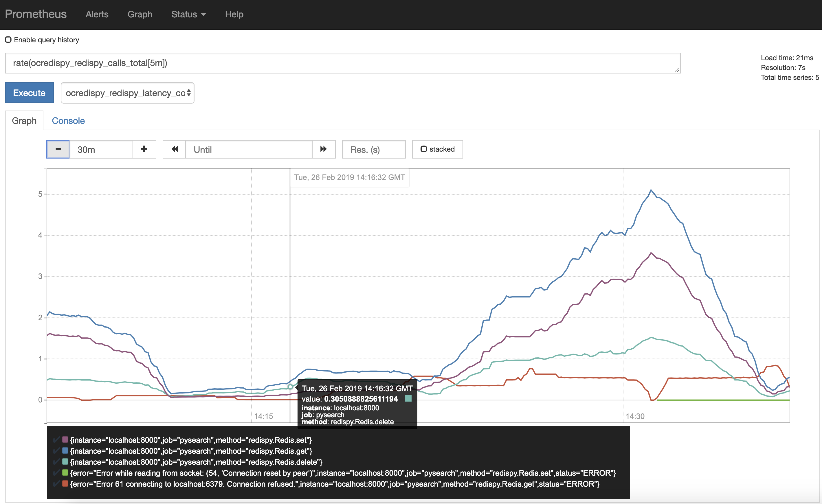The width and height of the screenshot is (822, 504).
Task: Open the metric name selector dropdown
Action: click(127, 93)
